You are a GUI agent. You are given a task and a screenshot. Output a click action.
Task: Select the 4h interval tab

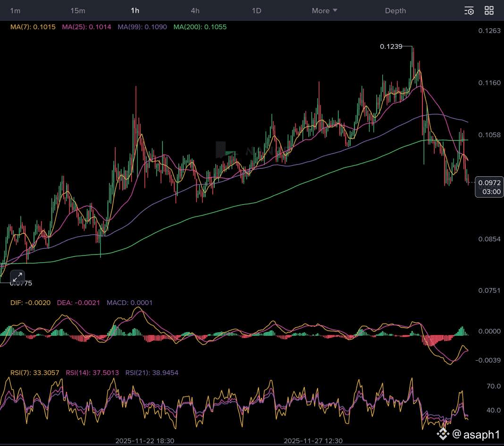195,10
